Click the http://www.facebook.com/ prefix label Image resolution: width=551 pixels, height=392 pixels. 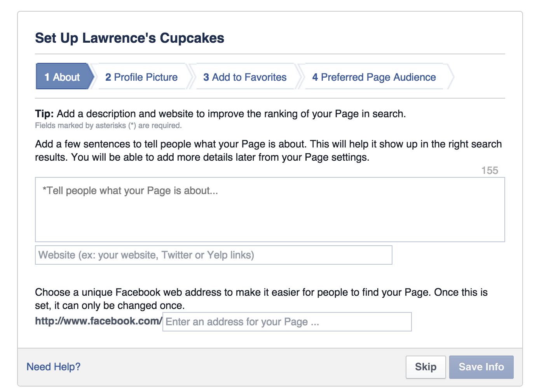point(98,321)
